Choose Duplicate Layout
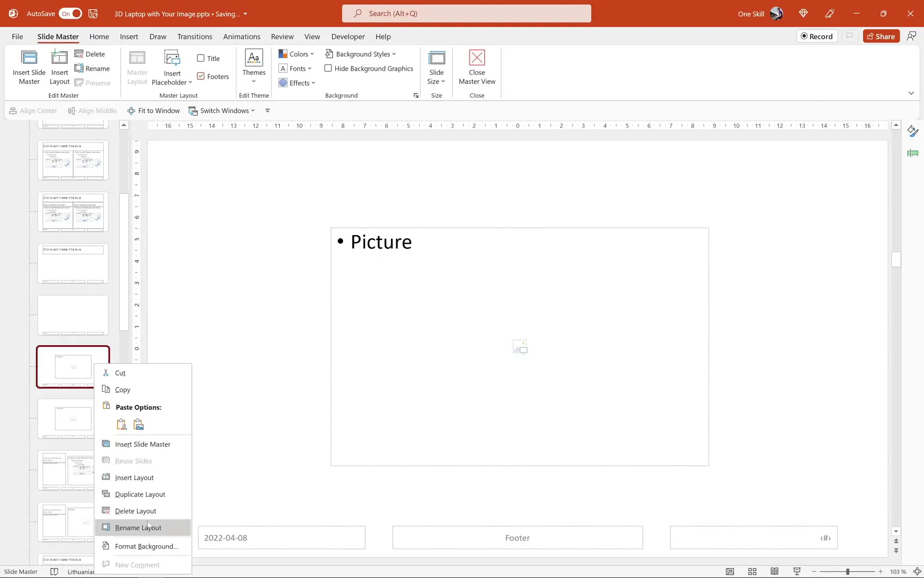The width and height of the screenshot is (924, 578). 143,494
